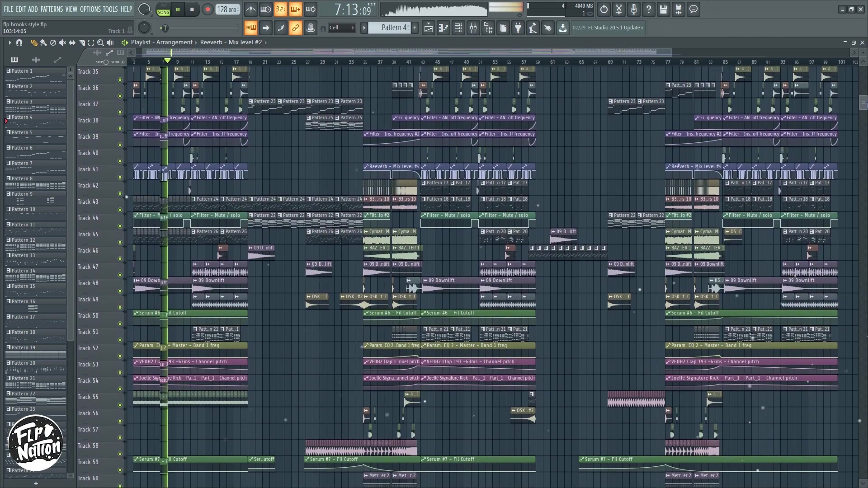The height and width of the screenshot is (488, 868).
Task: Click the render as audio file icon
Action: [679, 9]
